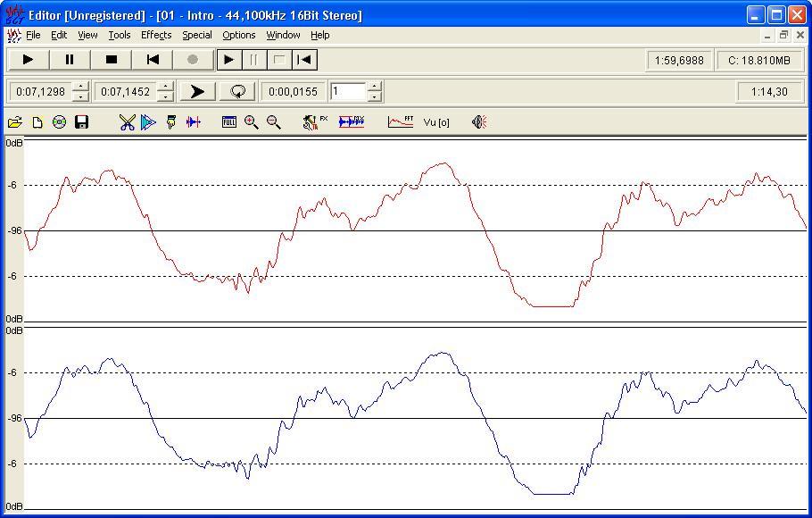Image resolution: width=812 pixels, height=518 pixels.
Task: Click the app icon in title bar
Action: click(x=14, y=14)
